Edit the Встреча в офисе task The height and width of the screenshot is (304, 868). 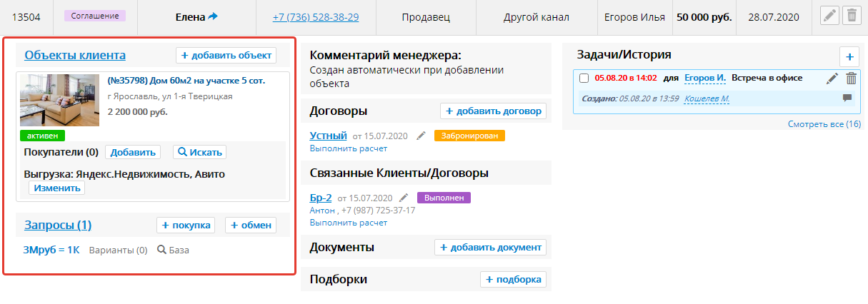coord(832,78)
